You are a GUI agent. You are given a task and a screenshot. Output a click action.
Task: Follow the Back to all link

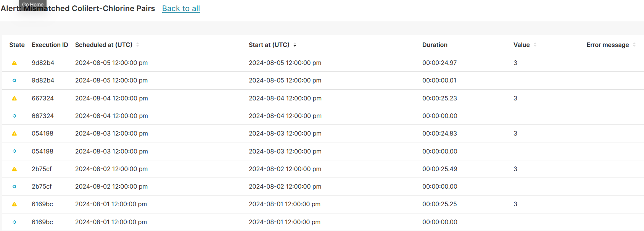pos(181,8)
